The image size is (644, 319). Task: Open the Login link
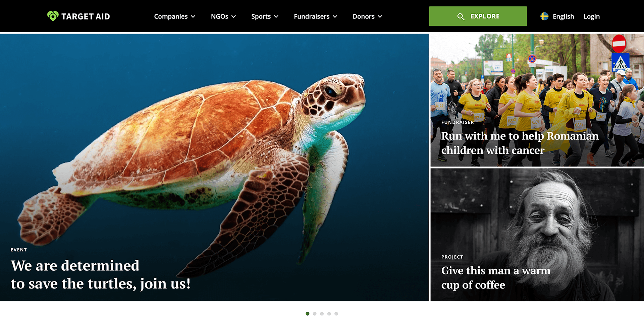point(592,16)
